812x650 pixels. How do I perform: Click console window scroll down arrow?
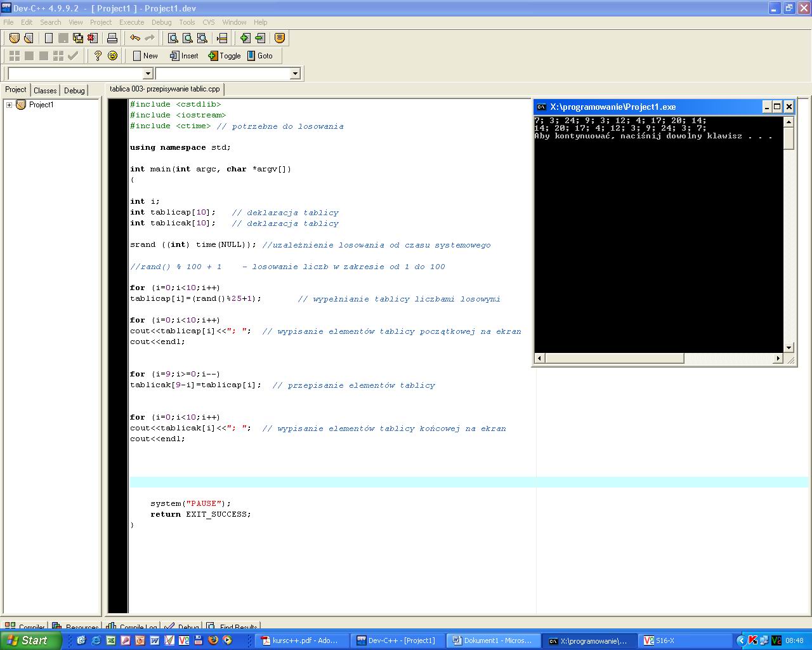[x=789, y=347]
